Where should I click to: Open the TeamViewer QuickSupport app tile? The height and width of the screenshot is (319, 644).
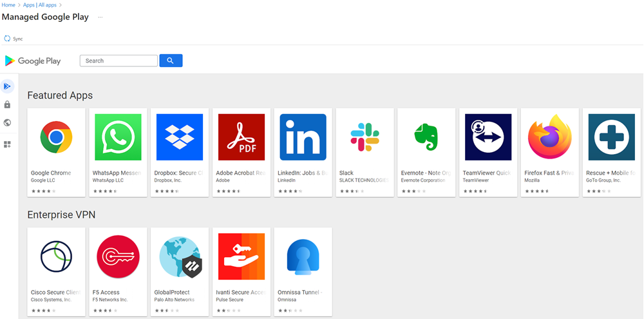pos(488,137)
